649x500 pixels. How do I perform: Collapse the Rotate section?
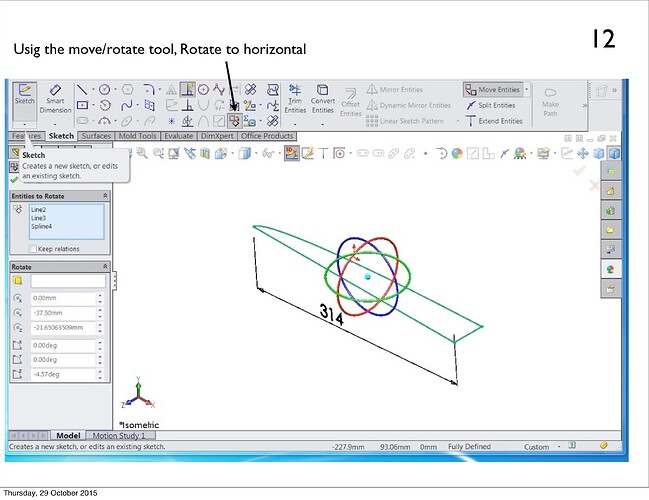coord(106,268)
